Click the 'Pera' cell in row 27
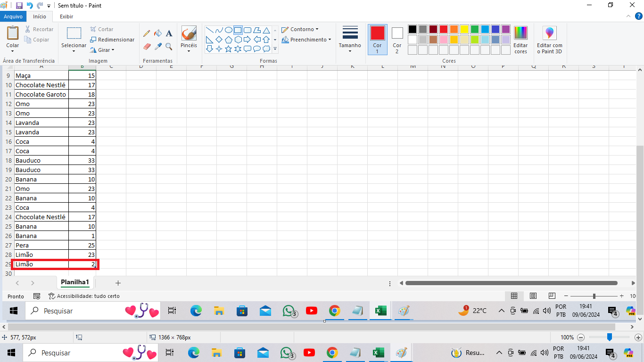 point(41,245)
